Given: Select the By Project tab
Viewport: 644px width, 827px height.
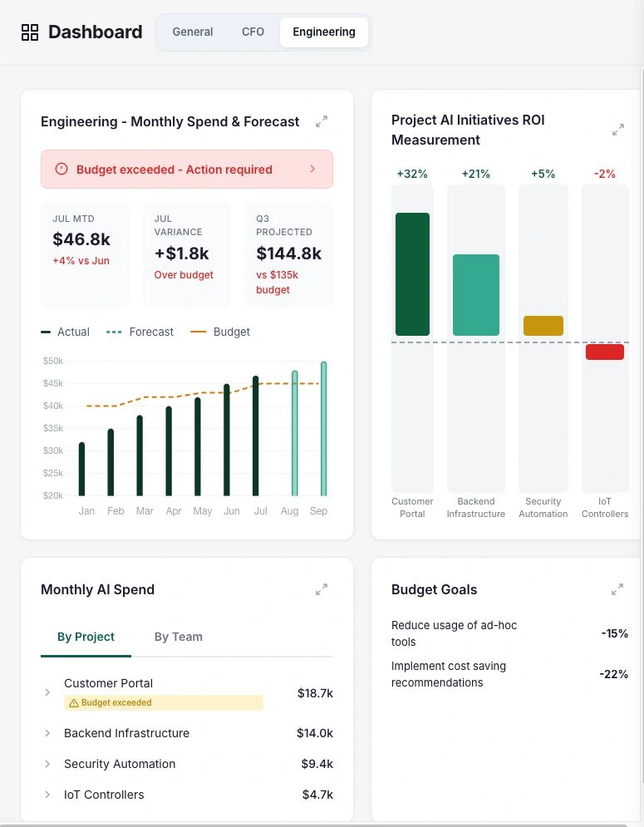Looking at the screenshot, I should coord(86,637).
